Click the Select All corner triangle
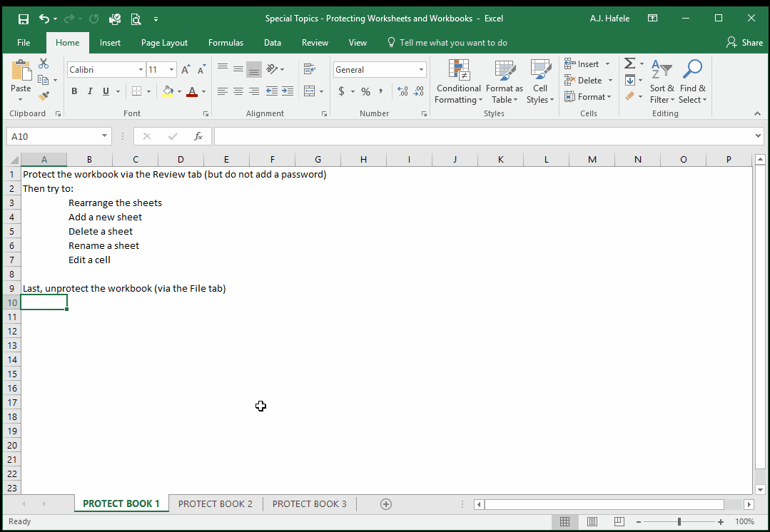The image size is (770, 532). tap(14, 159)
